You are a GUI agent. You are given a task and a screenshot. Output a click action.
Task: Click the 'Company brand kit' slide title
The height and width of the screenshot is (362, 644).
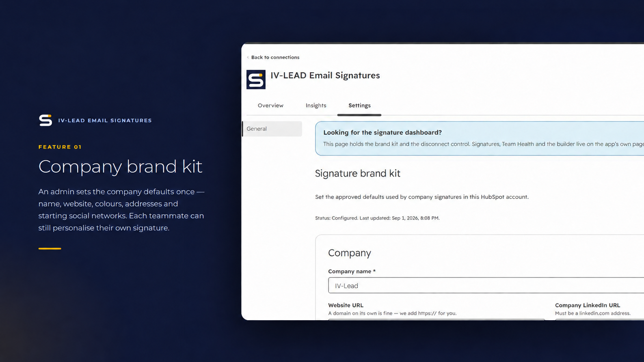(x=120, y=166)
